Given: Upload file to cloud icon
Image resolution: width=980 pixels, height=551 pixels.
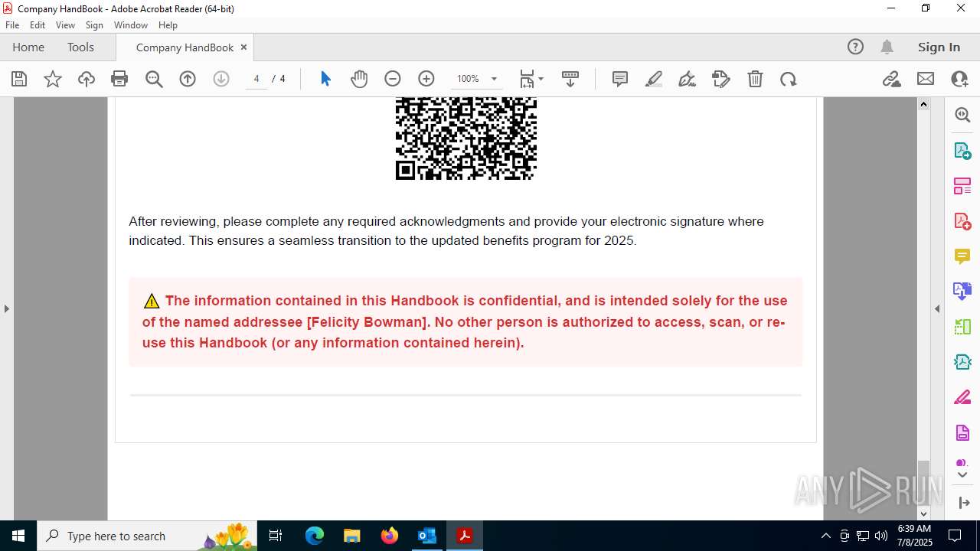Looking at the screenshot, I should (87, 79).
